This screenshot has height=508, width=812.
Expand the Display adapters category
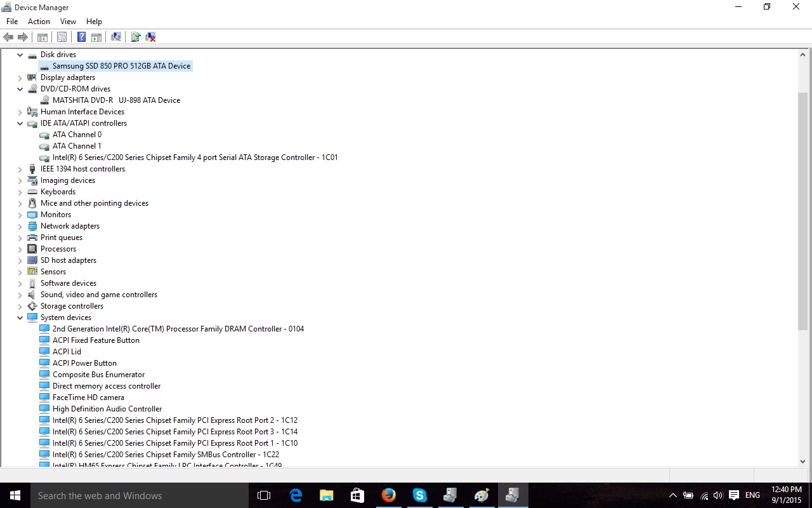coord(20,77)
